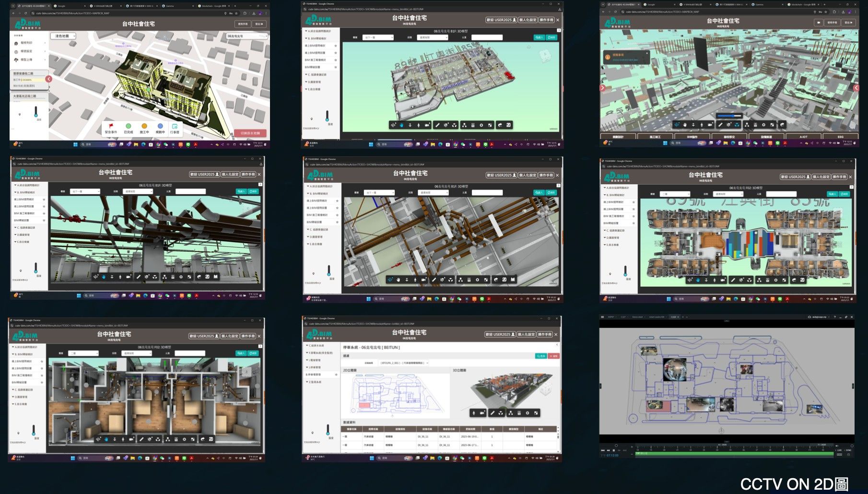Click measure tool in parking system 3D viewer
Viewport: 868px width, 494px height.
pyautogui.click(x=493, y=413)
